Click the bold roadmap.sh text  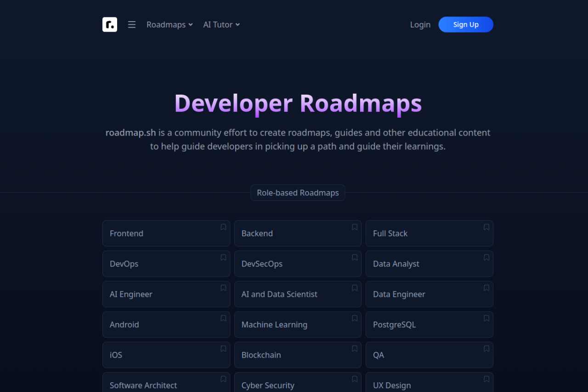pyautogui.click(x=131, y=133)
